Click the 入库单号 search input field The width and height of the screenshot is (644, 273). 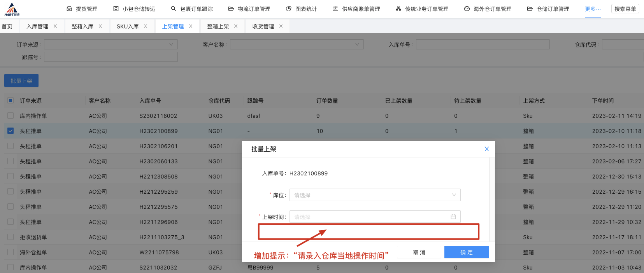click(x=483, y=45)
